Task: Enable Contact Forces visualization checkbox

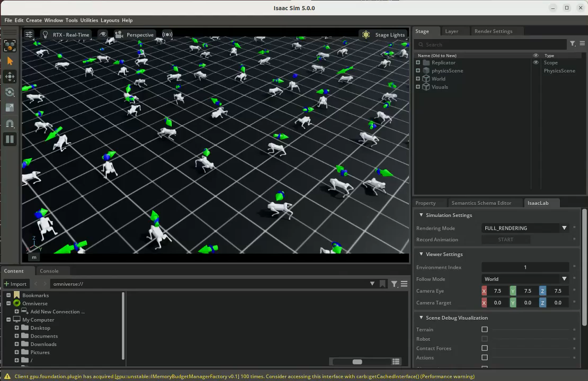Action: 485,348
